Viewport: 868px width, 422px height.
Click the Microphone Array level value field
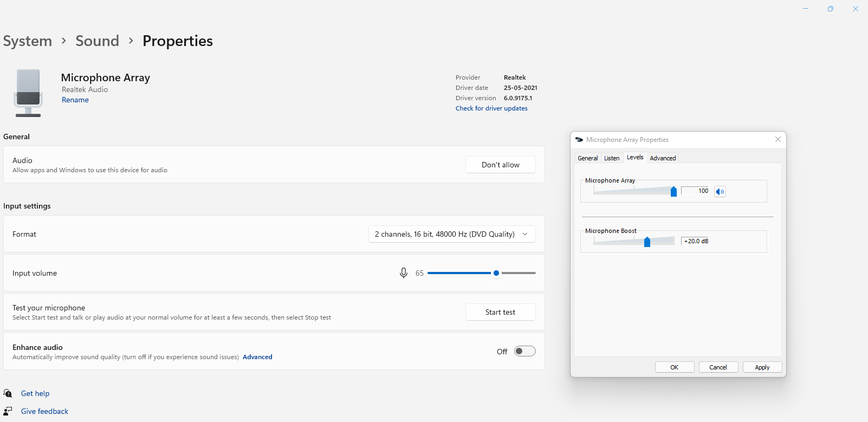tap(696, 191)
